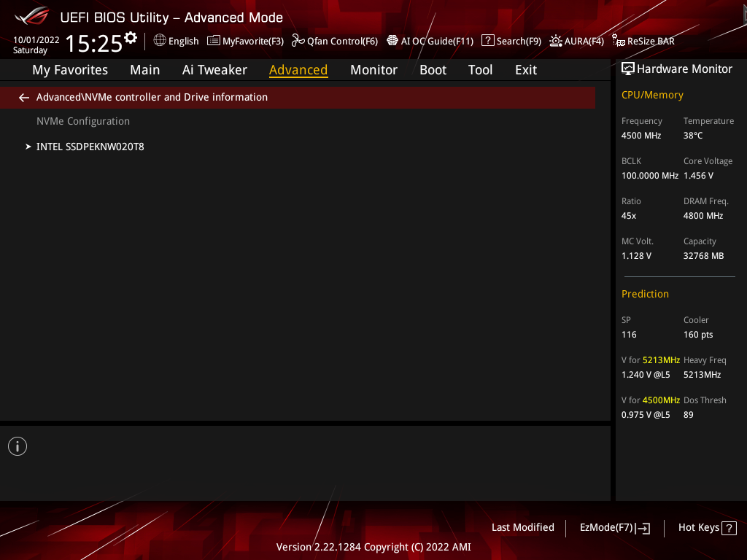
Task: Go to the Ai Tweaker tab
Action: pyautogui.click(x=214, y=70)
